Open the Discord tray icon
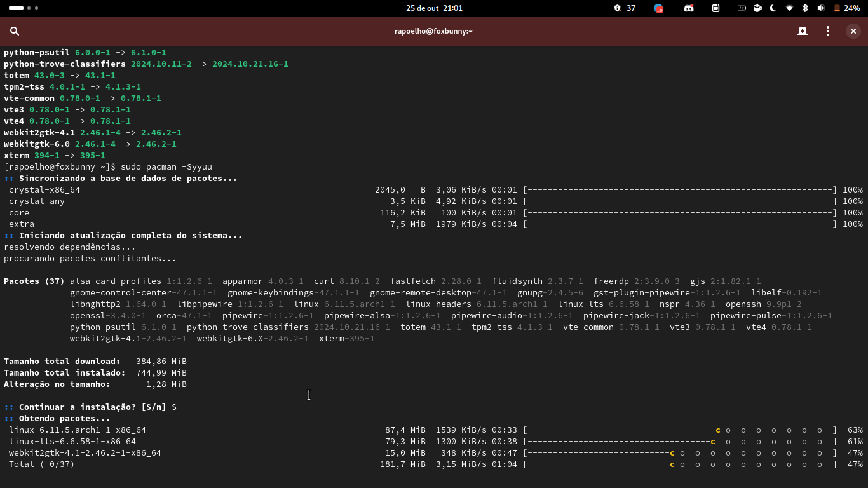 coord(689,8)
